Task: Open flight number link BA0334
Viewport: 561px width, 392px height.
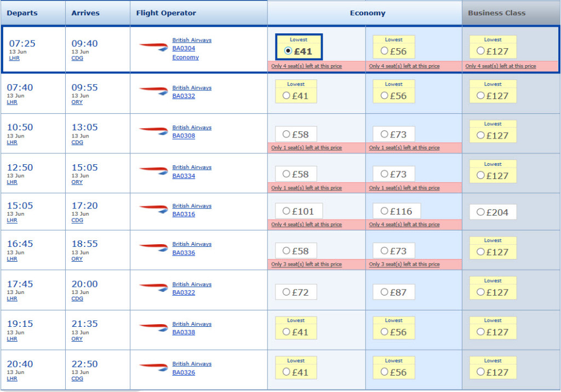Action: tap(184, 176)
